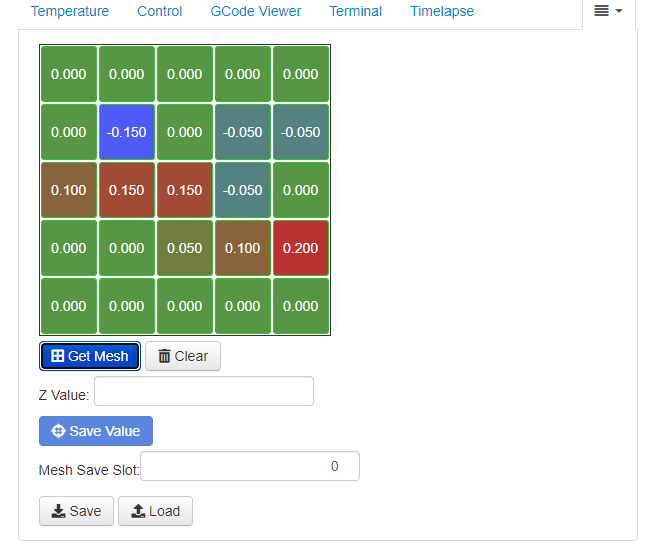Click the Z Value: label

pos(64,395)
